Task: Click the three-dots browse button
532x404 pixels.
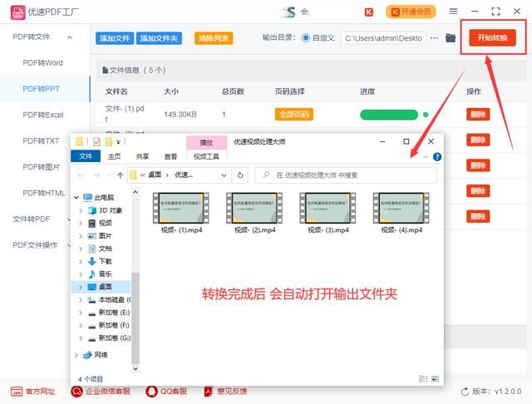Action: click(434, 38)
